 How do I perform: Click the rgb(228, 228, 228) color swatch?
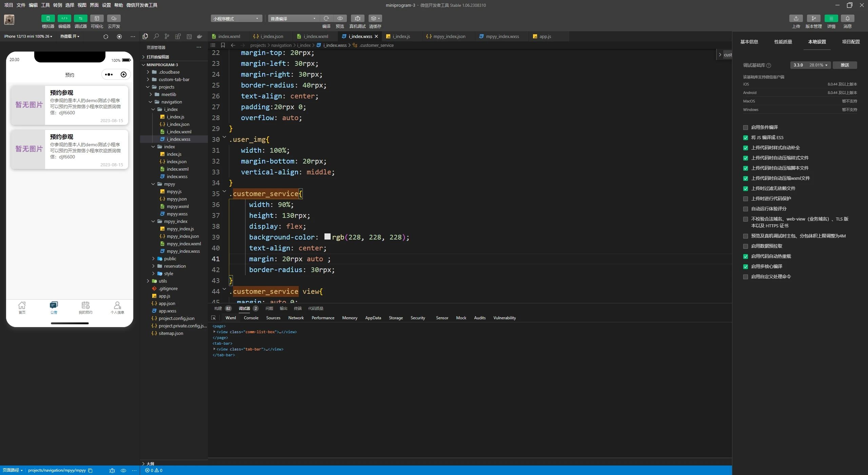point(327,236)
